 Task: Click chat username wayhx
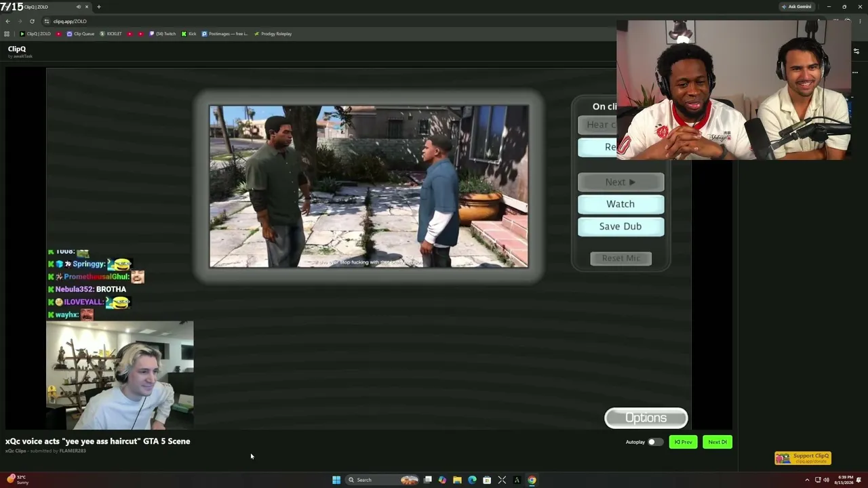(66, 315)
